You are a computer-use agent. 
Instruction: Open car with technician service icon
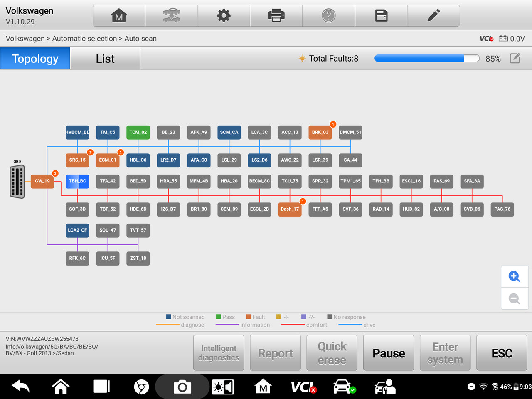point(385,387)
